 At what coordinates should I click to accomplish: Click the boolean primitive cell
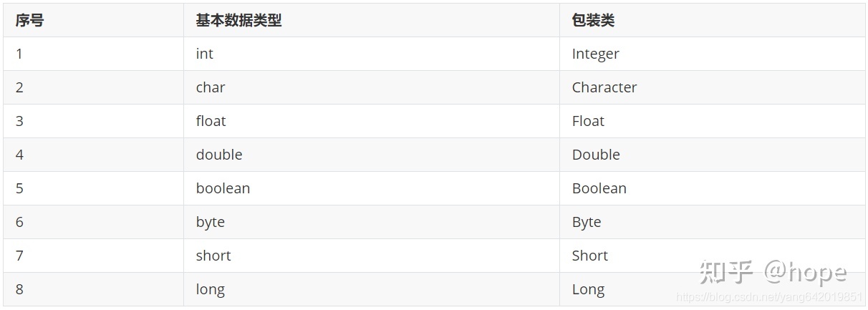click(x=223, y=188)
